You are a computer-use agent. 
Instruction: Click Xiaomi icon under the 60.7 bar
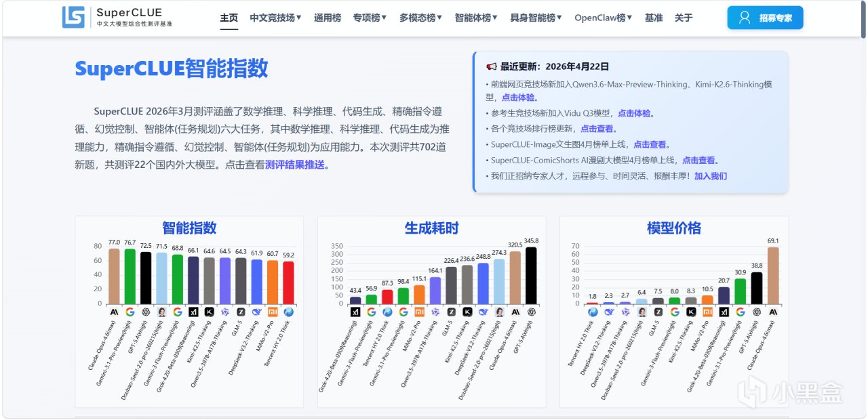(272, 312)
